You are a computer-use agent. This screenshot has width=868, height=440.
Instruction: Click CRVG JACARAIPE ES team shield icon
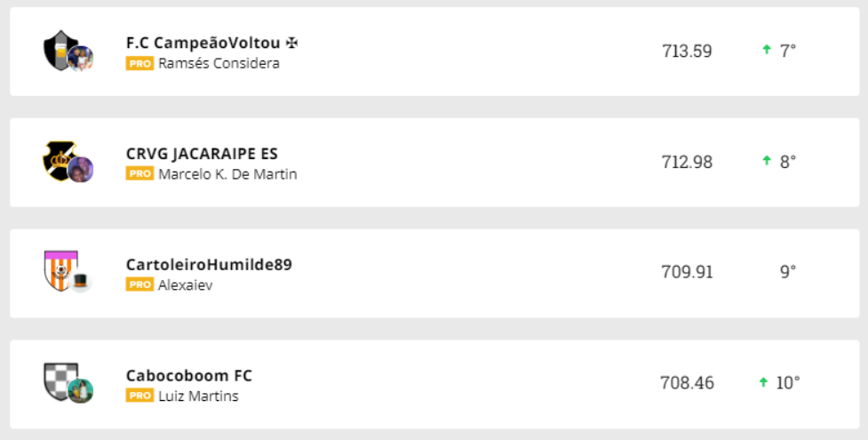pos(60,161)
